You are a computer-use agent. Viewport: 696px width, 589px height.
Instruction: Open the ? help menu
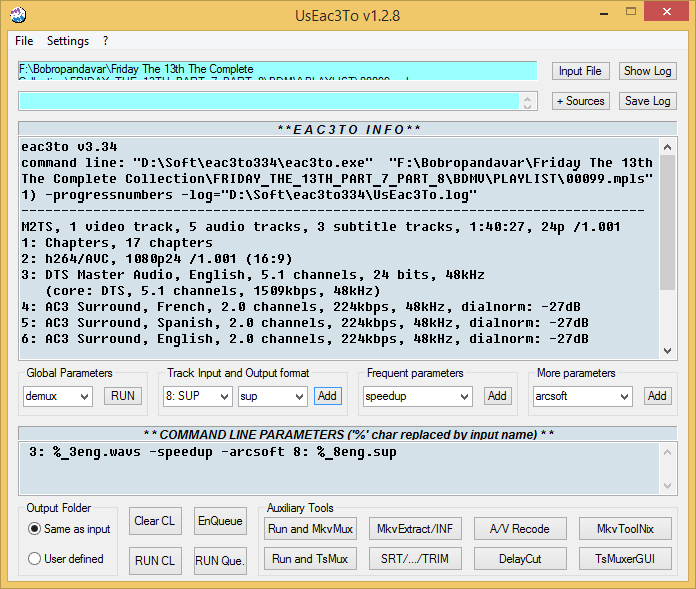click(x=105, y=41)
